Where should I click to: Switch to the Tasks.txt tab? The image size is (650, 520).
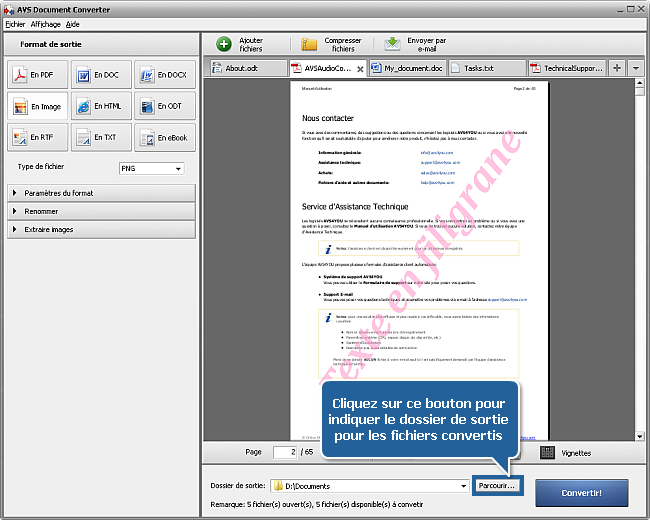tap(487, 68)
